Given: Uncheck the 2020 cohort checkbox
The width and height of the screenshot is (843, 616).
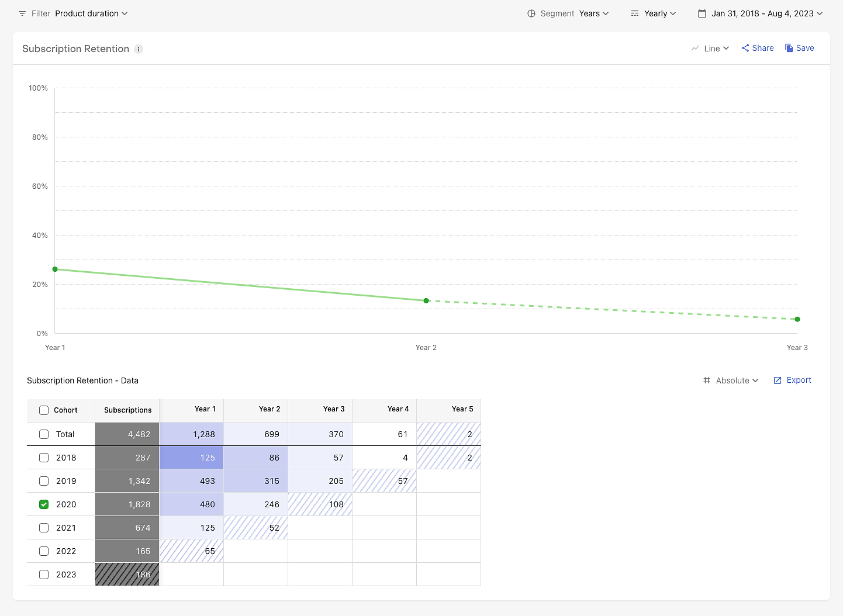Looking at the screenshot, I should click(x=44, y=504).
